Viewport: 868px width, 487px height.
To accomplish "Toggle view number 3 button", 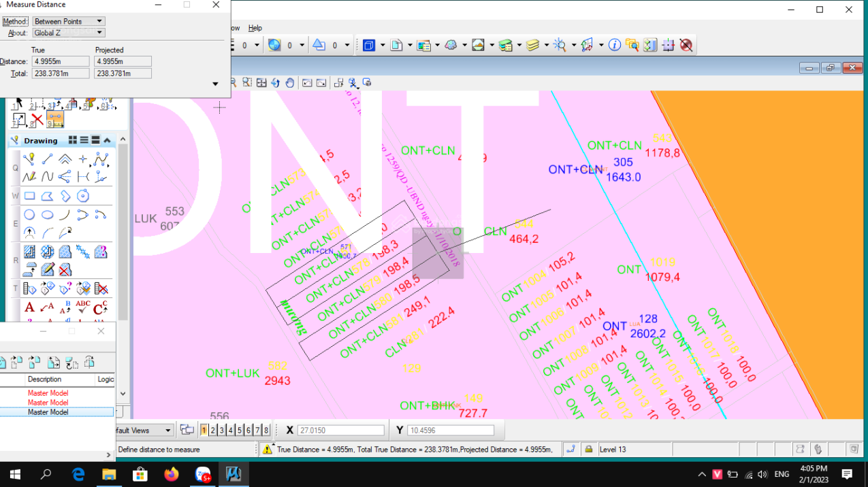I will (222, 430).
